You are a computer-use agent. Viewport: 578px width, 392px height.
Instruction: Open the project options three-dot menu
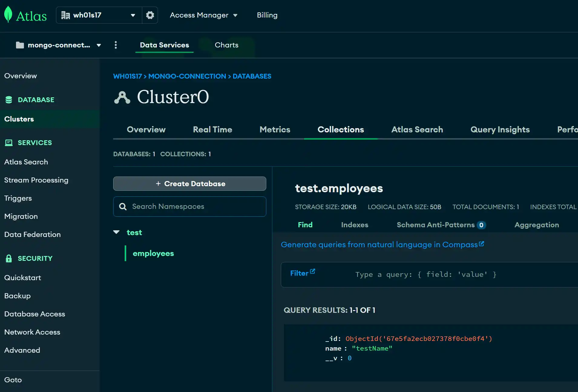tap(116, 45)
